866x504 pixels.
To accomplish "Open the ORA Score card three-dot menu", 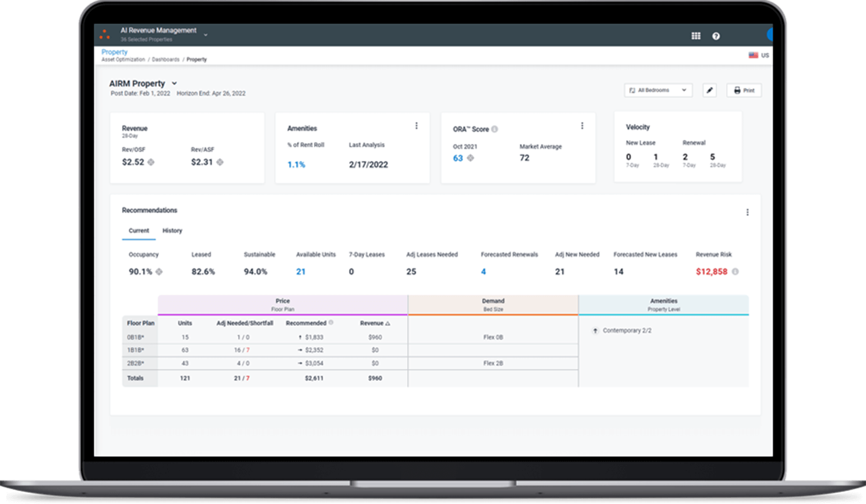I will click(583, 125).
